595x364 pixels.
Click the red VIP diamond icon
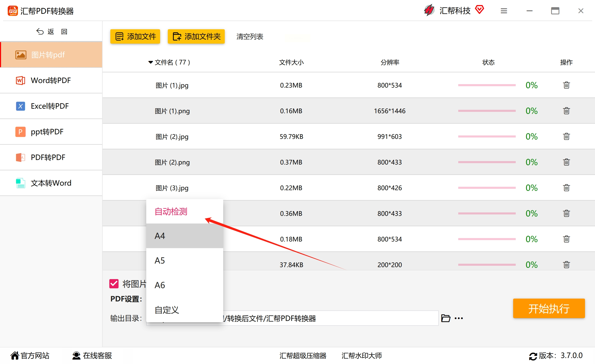click(479, 10)
